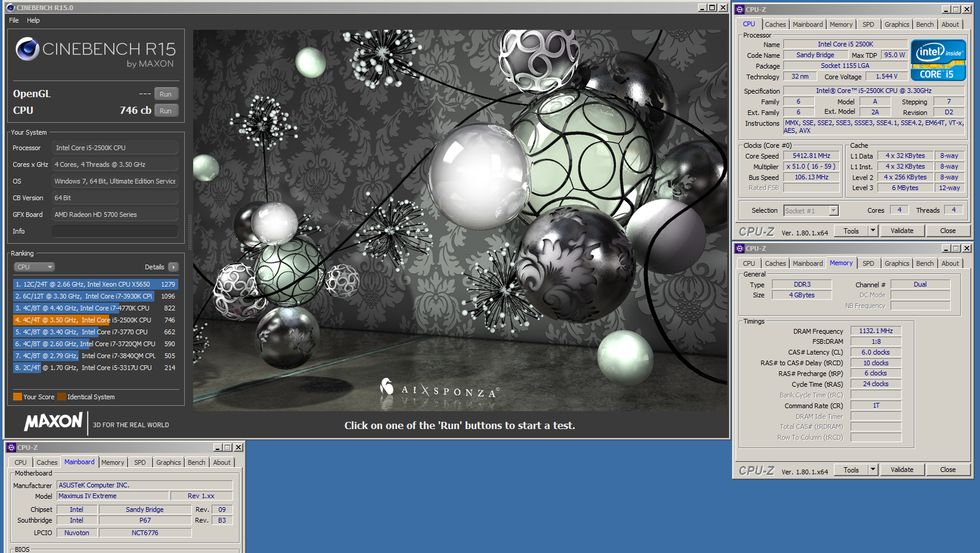Screen dimensions: 980x553
Task: Select the CPU tab in the CPU-Z Mainboard window
Action: (20, 462)
